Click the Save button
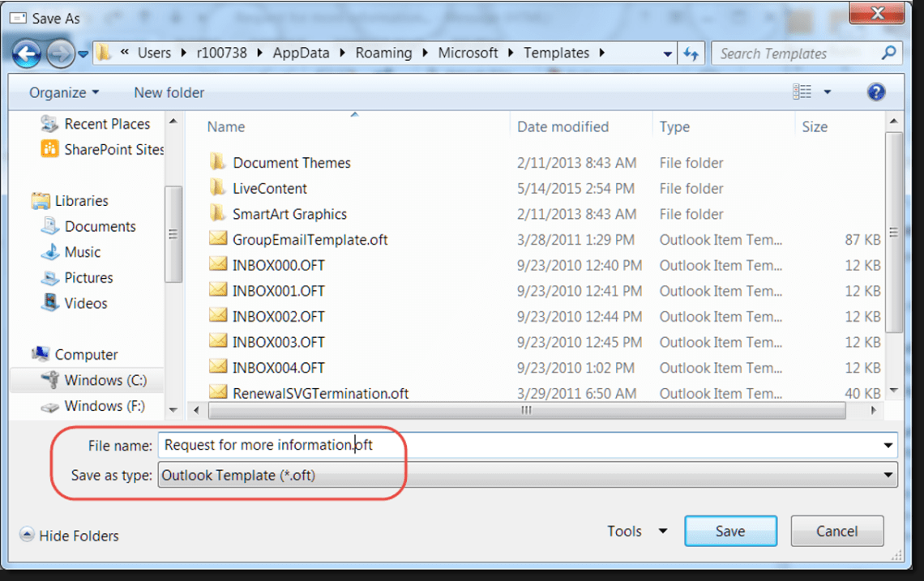This screenshot has width=924, height=581. point(729,531)
